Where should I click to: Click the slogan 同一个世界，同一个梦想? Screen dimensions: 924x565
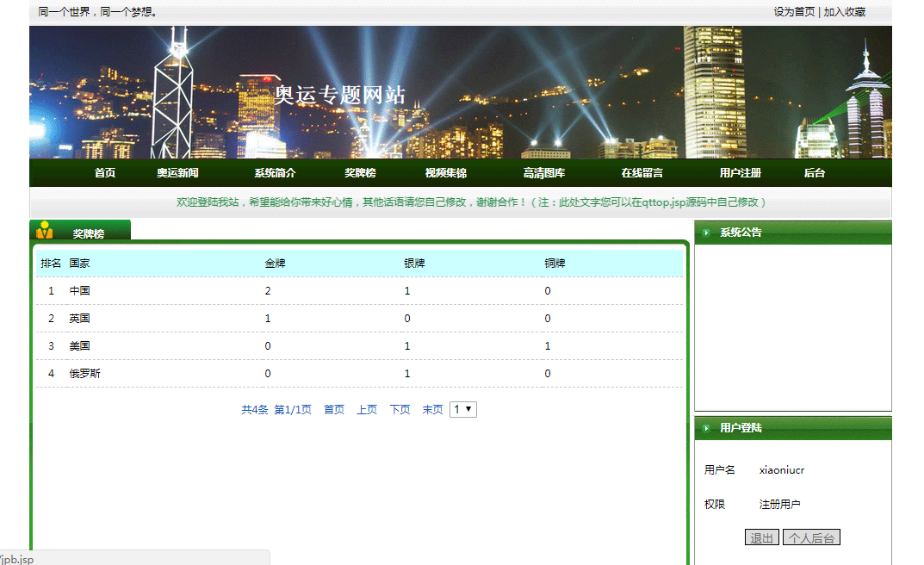click(x=97, y=12)
